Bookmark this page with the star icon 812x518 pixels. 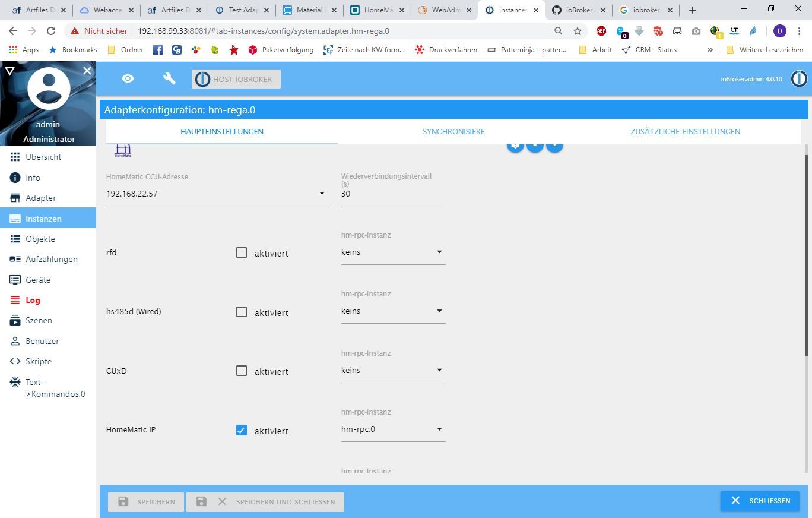click(x=577, y=31)
